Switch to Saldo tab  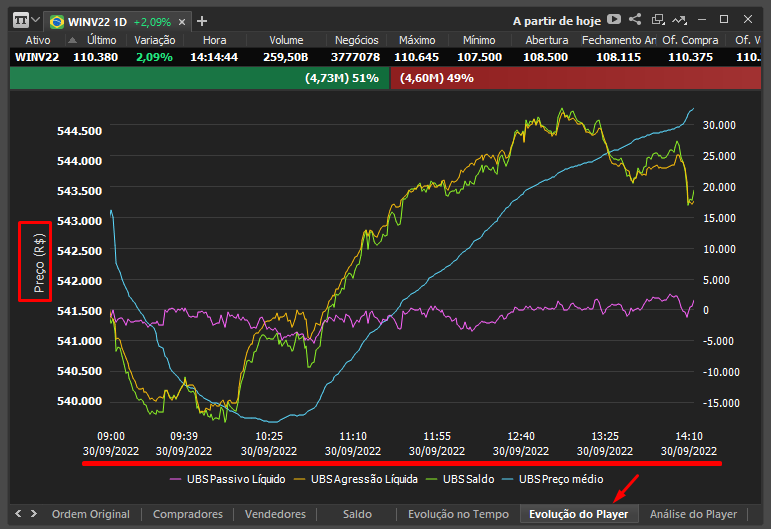pyautogui.click(x=357, y=514)
